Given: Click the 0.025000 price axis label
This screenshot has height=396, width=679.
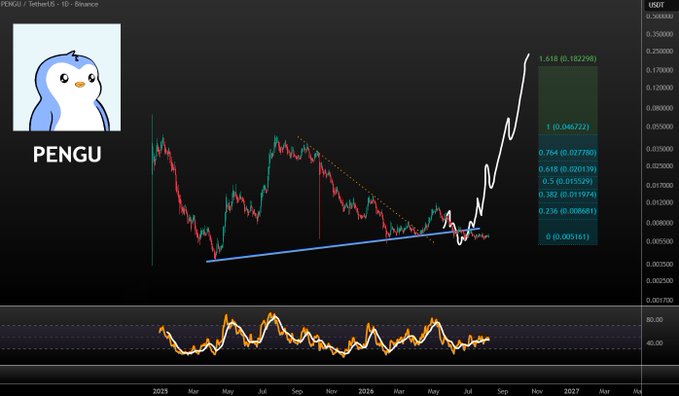Looking at the screenshot, I should [660, 166].
